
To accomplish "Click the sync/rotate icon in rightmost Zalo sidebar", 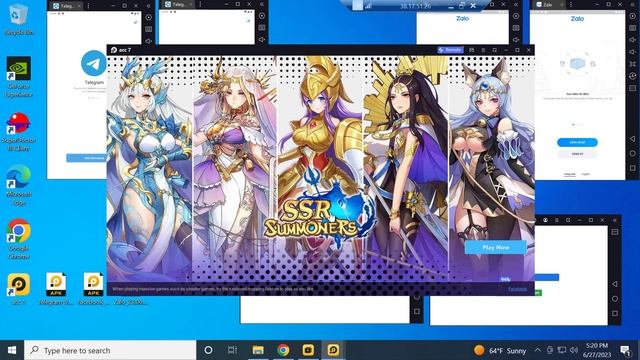I will pos(633,76).
